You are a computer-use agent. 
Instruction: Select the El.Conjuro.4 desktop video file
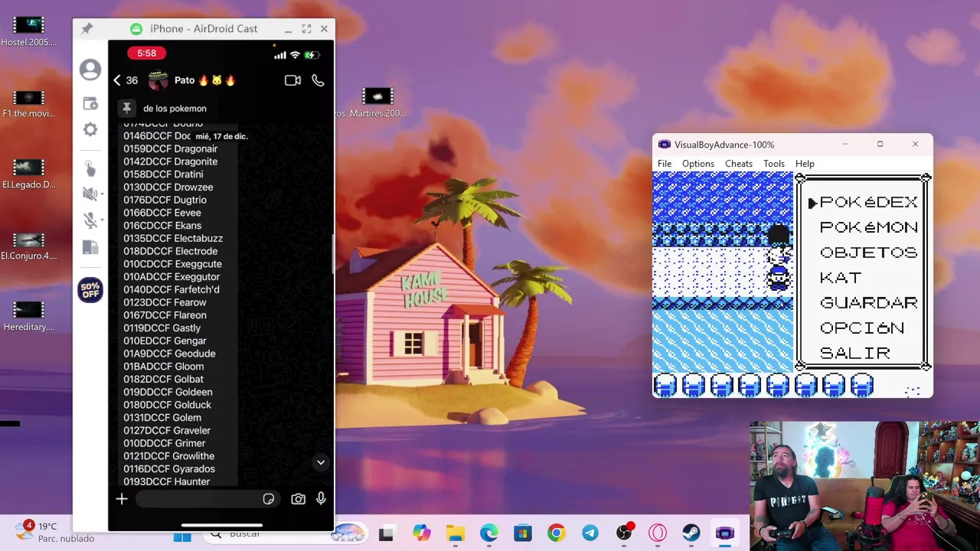click(28, 246)
